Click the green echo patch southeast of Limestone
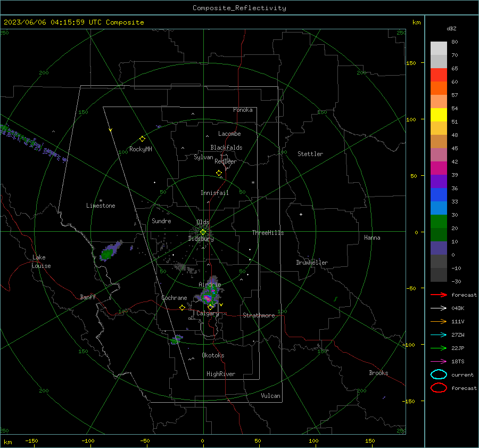Screen dimensions: 479x448 (107, 254)
